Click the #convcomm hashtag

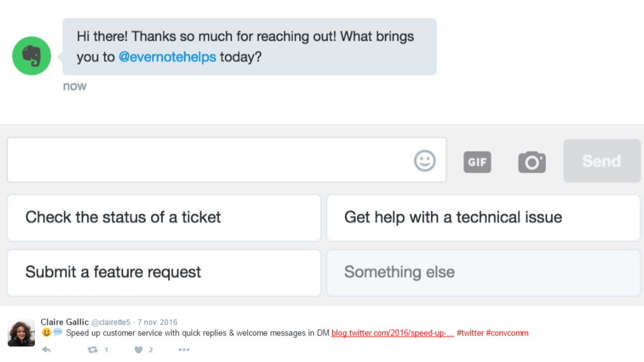[507, 333]
